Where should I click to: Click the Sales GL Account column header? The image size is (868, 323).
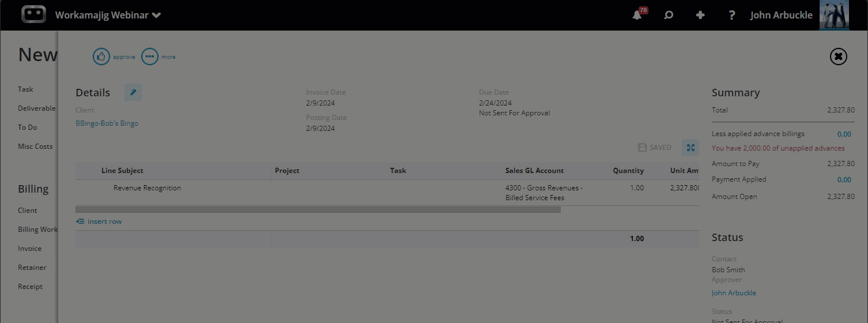(x=535, y=171)
